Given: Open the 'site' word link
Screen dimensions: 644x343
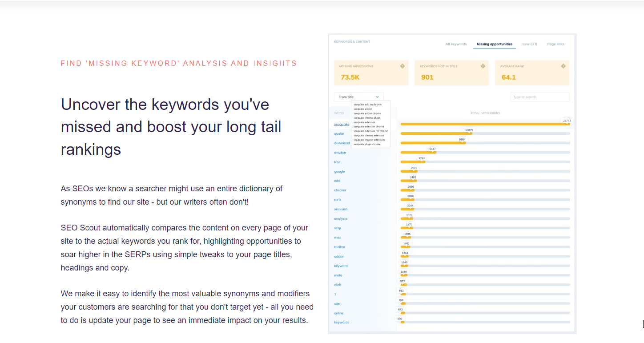Looking at the screenshot, I should (337, 303).
